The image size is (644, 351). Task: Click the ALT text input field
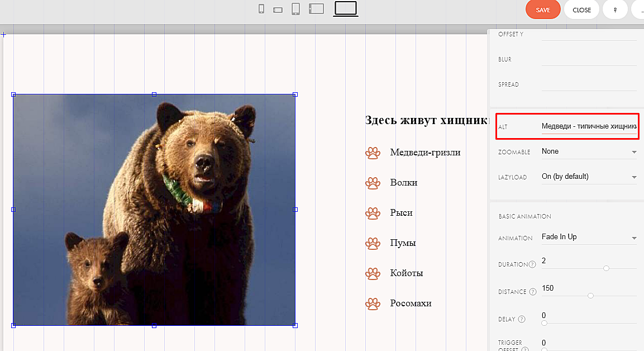[x=589, y=126]
